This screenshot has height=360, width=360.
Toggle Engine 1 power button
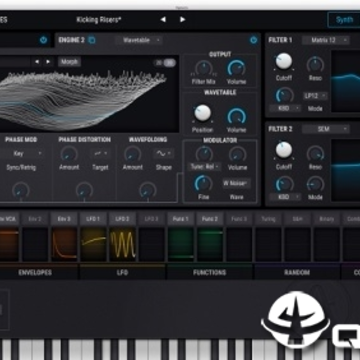(43, 40)
